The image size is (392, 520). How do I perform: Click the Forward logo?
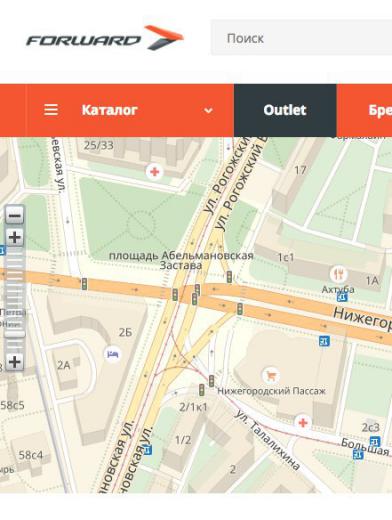[105, 38]
